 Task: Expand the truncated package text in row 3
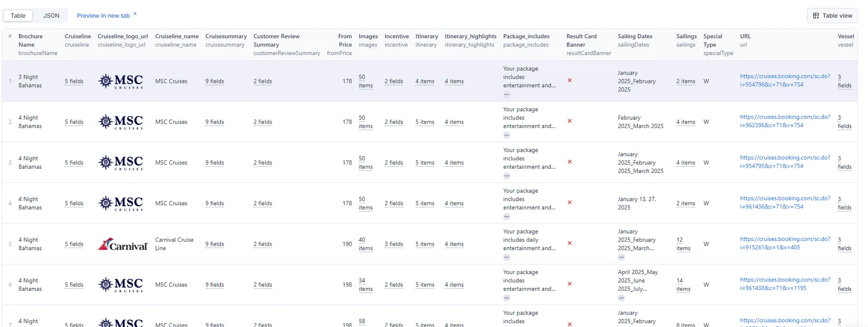(x=506, y=176)
